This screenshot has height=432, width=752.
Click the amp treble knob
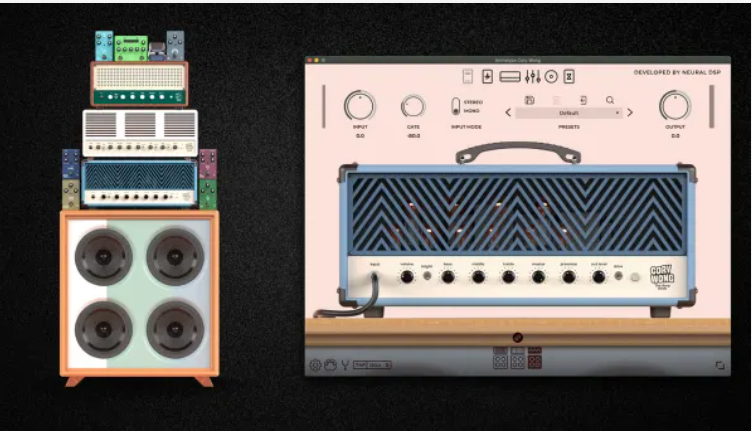pyautogui.click(x=508, y=277)
